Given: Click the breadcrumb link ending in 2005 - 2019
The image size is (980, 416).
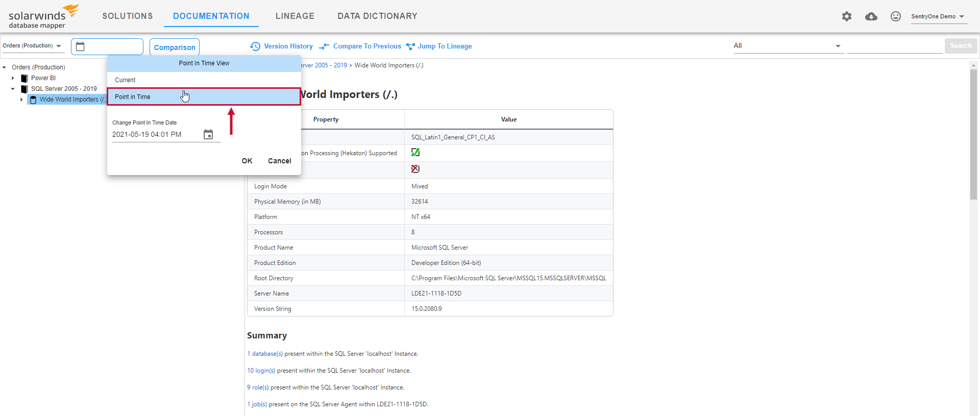Looking at the screenshot, I should [x=324, y=65].
